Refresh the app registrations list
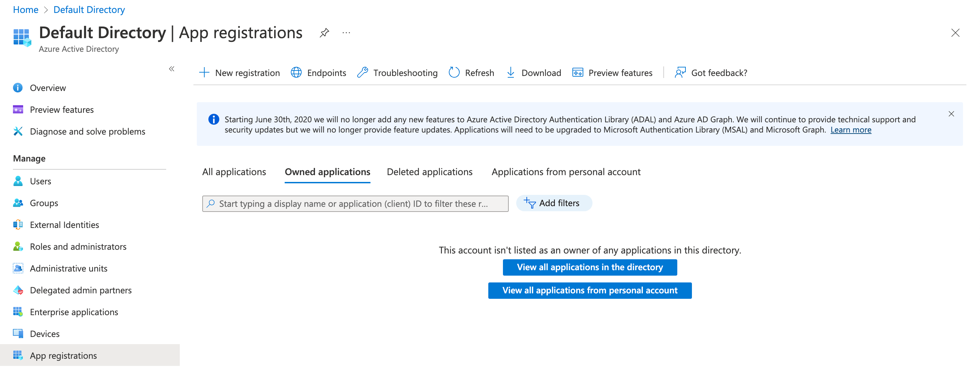Screen dimensions: 980x370 (x=471, y=72)
